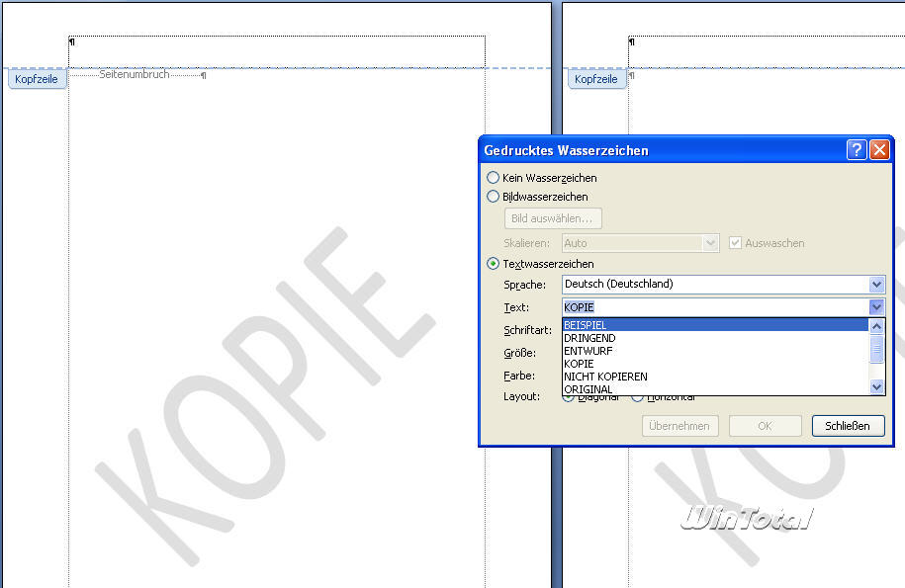Viewport: 905px width, 588px height.
Task: Choose ORIGINAL from the text list
Action: tap(715, 389)
